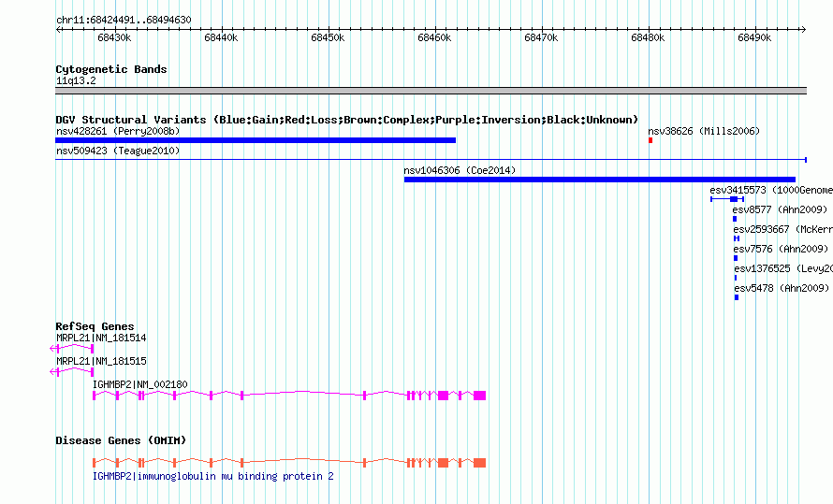Click the first exon of magenta IGHMBP2 transcript
The height and width of the screenshot is (504, 833).
point(94,396)
